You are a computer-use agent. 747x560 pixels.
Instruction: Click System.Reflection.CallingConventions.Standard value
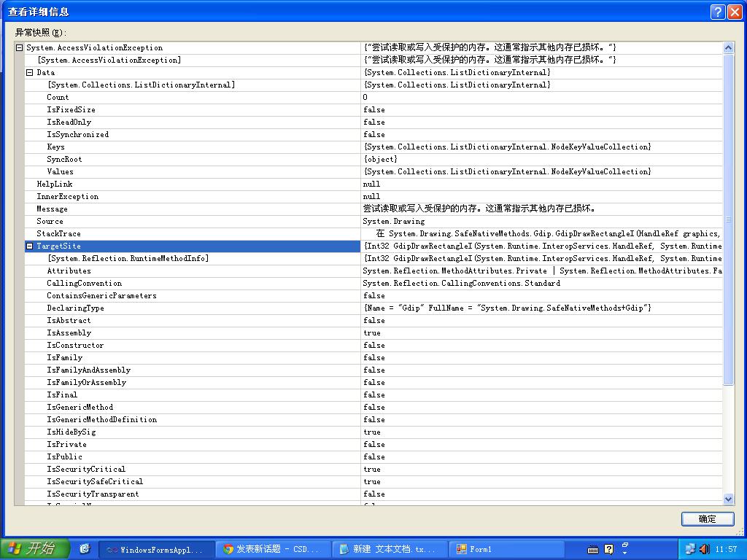461,284
